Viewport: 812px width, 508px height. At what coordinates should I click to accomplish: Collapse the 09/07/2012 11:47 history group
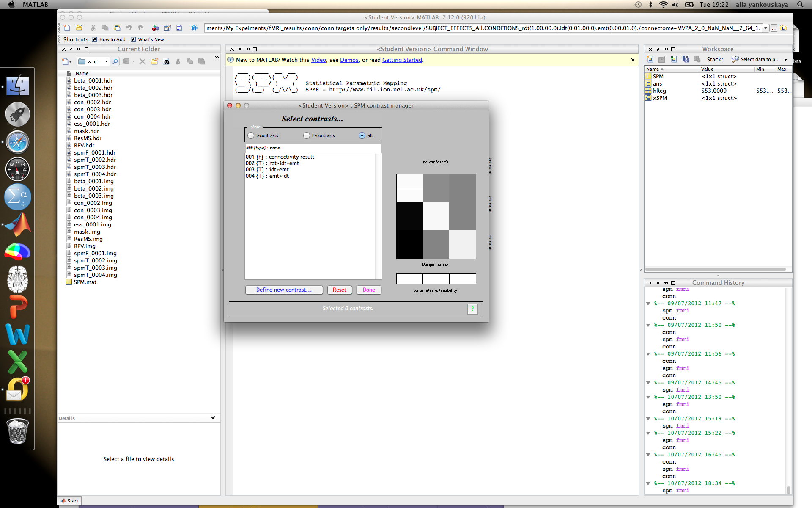coord(648,304)
